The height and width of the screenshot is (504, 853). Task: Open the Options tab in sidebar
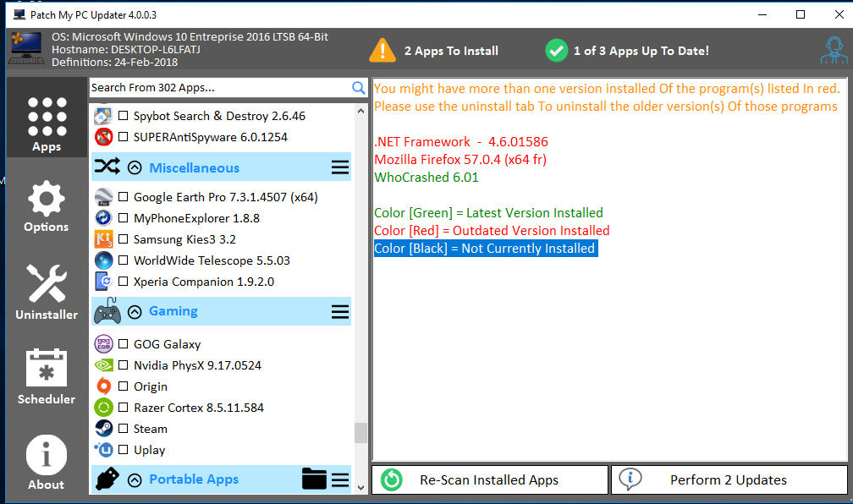tap(47, 206)
